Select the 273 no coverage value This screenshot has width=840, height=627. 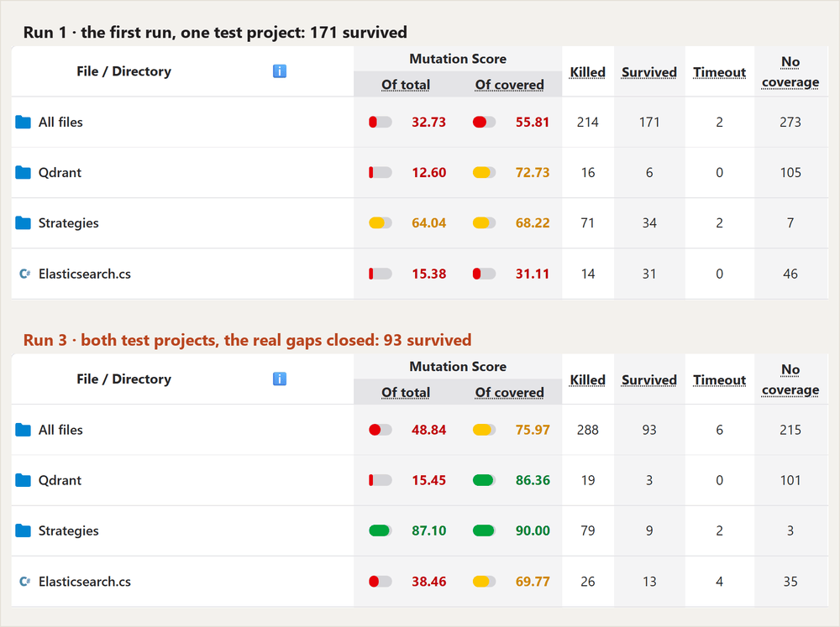point(790,122)
